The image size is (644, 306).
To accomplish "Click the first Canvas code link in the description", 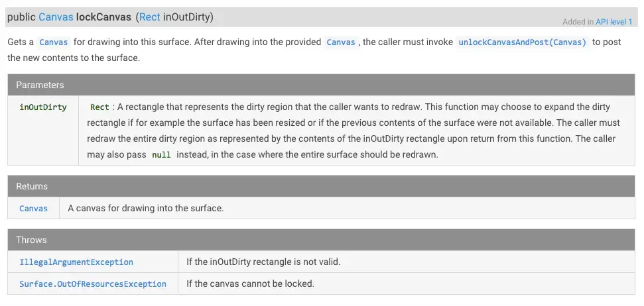I will [53, 42].
